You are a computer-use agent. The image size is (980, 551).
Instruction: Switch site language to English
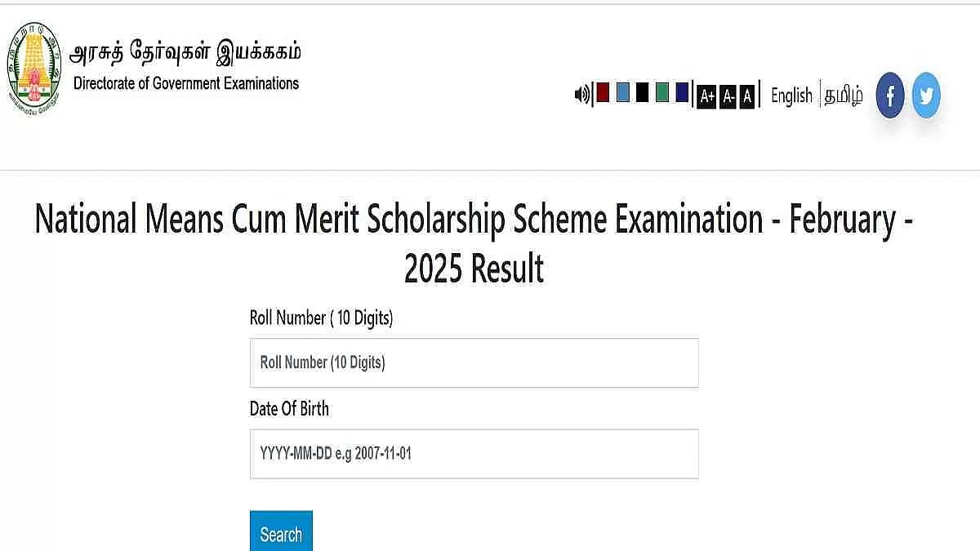[791, 96]
